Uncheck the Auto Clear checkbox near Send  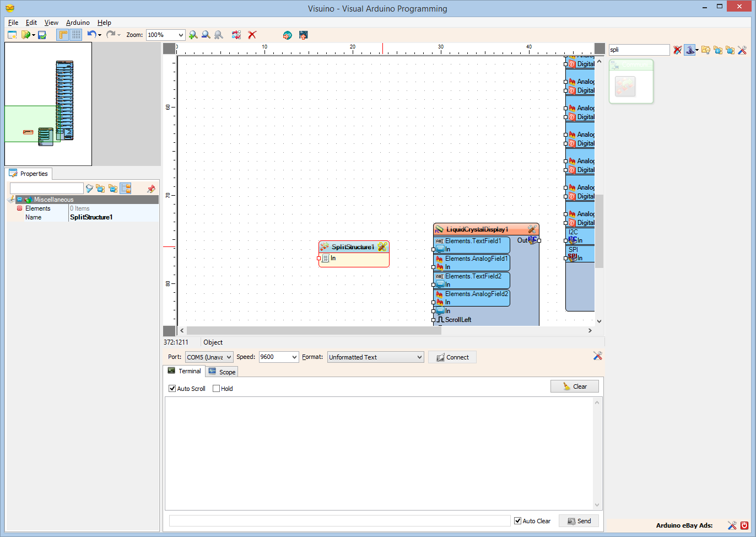[517, 520]
